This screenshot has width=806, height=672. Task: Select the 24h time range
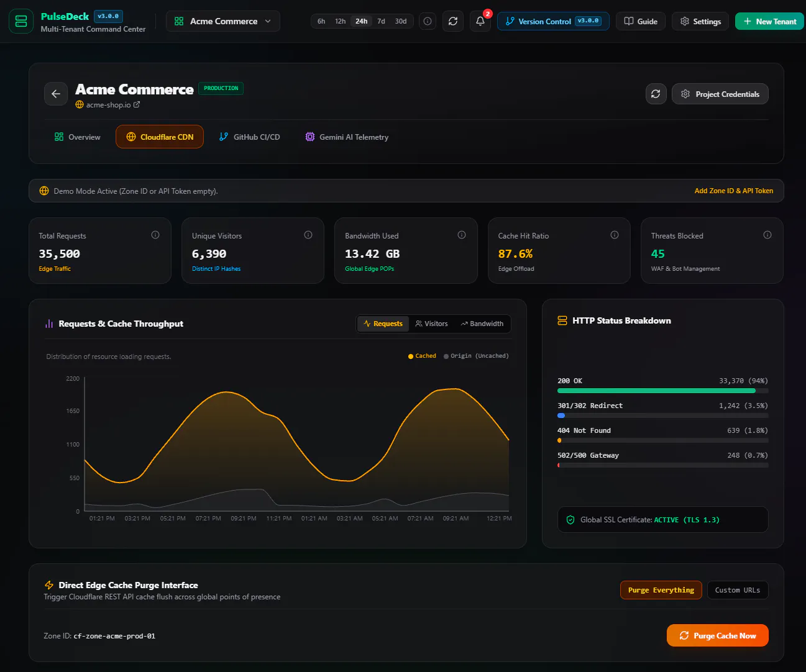362,21
